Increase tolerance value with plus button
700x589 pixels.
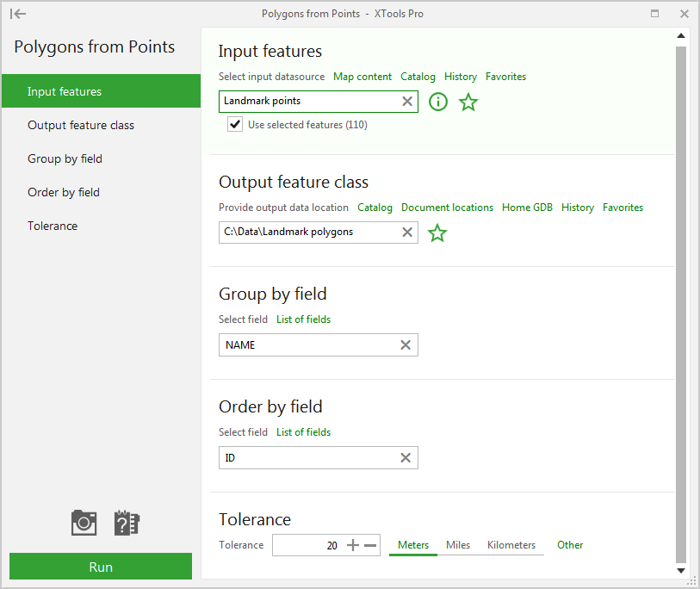point(352,545)
